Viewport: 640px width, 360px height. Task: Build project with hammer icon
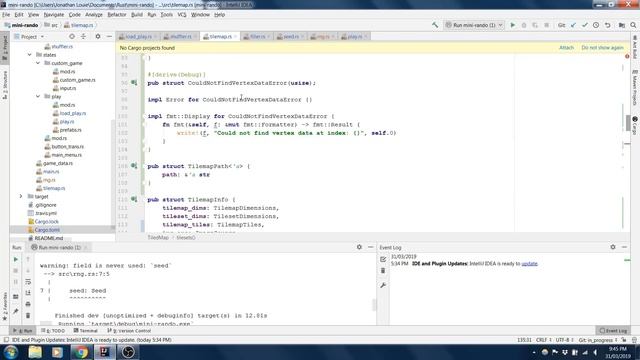point(435,25)
